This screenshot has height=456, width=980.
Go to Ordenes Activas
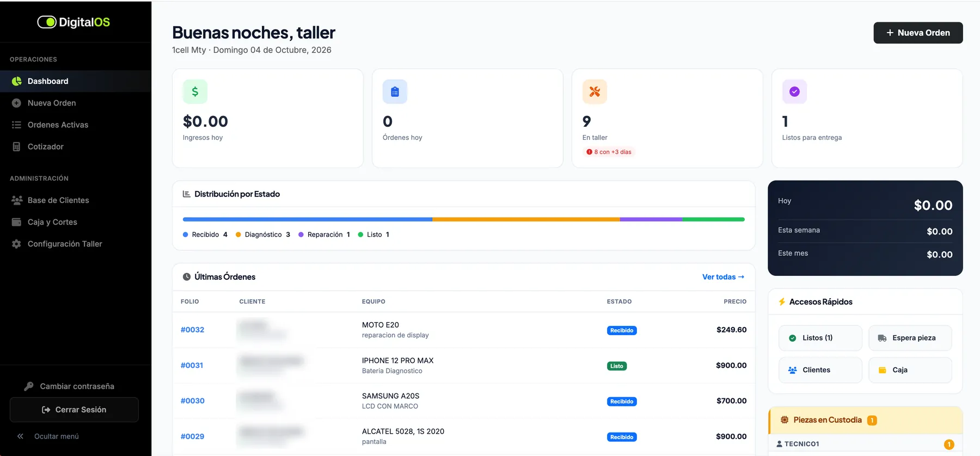tap(76, 125)
